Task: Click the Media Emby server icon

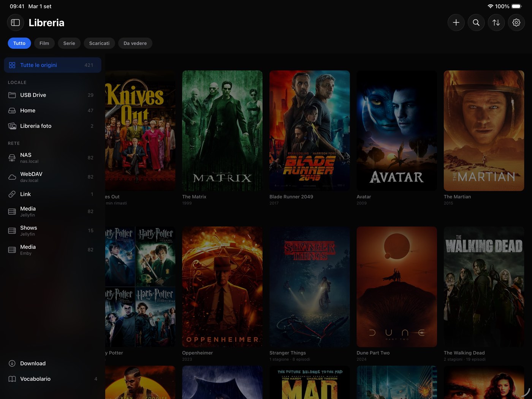Action: [12, 250]
